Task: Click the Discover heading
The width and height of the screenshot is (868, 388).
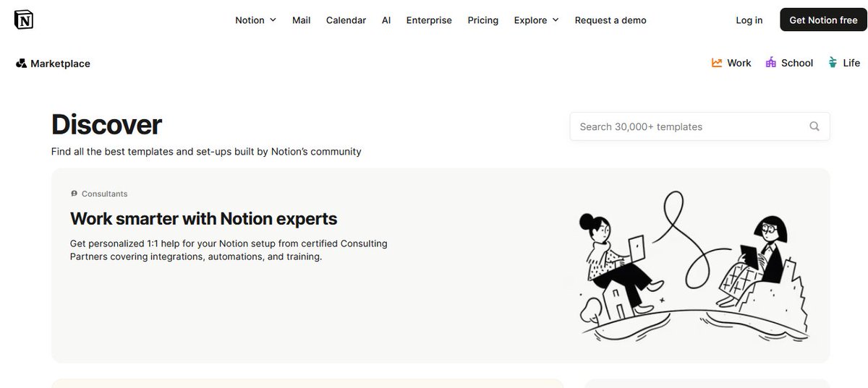Action: click(x=106, y=125)
